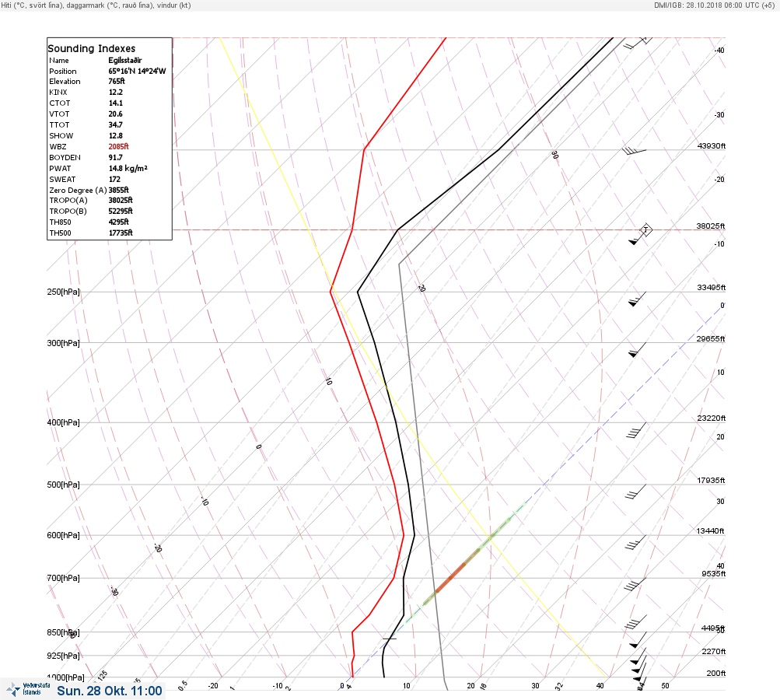Click the TH500 value 17735ft
Screen dimensions: 780x700
click(x=121, y=233)
